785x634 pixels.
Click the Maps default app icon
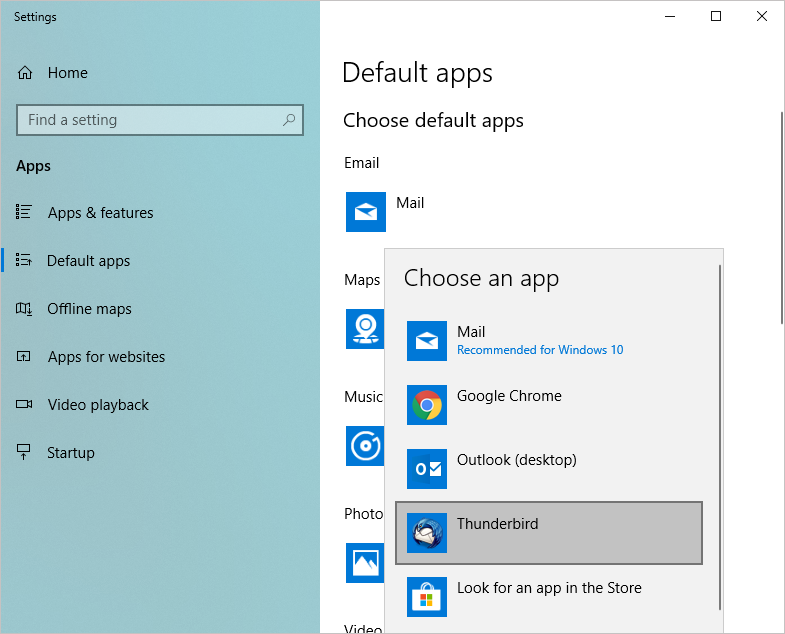[x=364, y=328]
